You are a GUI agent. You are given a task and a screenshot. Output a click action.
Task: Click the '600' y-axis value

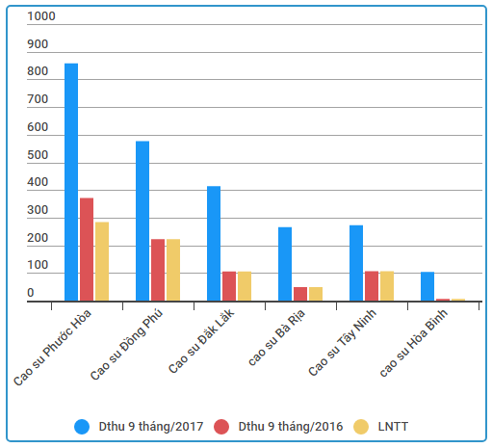point(38,127)
